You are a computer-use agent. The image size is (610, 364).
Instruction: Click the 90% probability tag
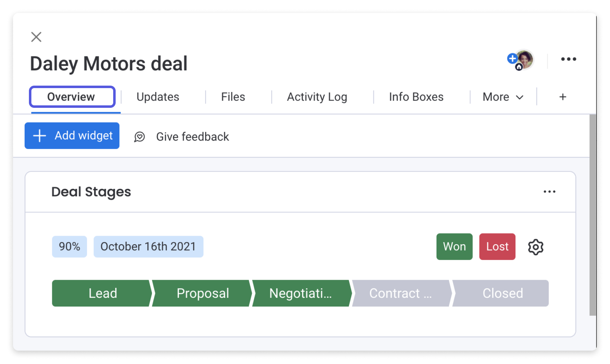tap(69, 247)
